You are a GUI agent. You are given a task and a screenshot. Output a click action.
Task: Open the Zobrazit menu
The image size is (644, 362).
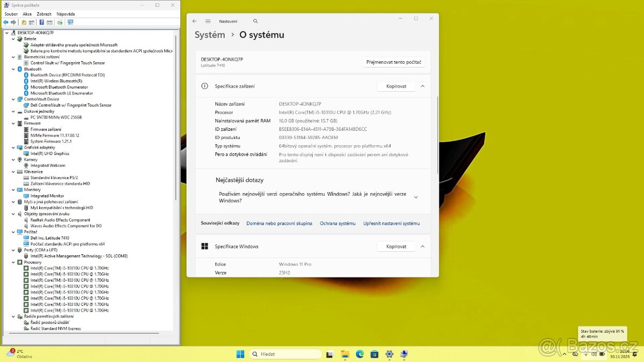pos(44,13)
